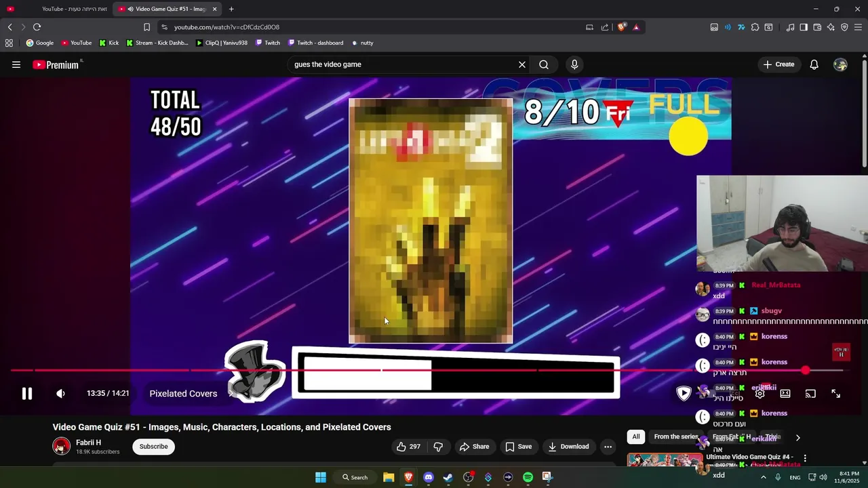The image size is (868, 488).
Task: Toggle the browser sidebar panel
Action: point(804,27)
